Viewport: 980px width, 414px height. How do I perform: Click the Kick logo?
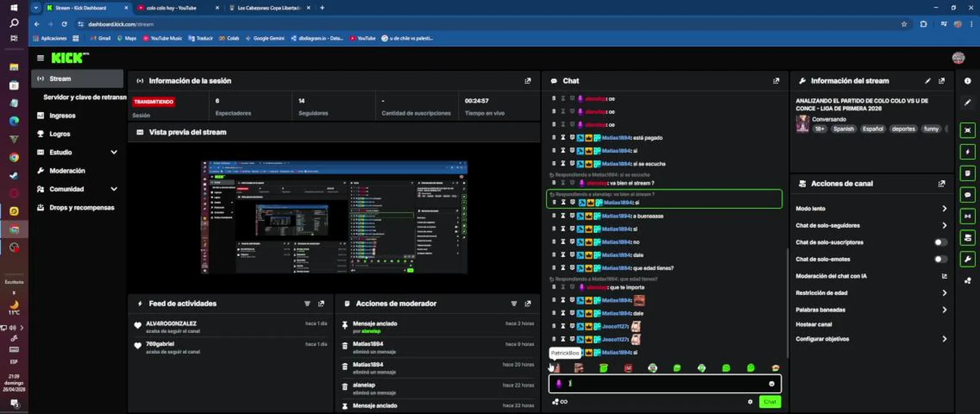[70, 57]
